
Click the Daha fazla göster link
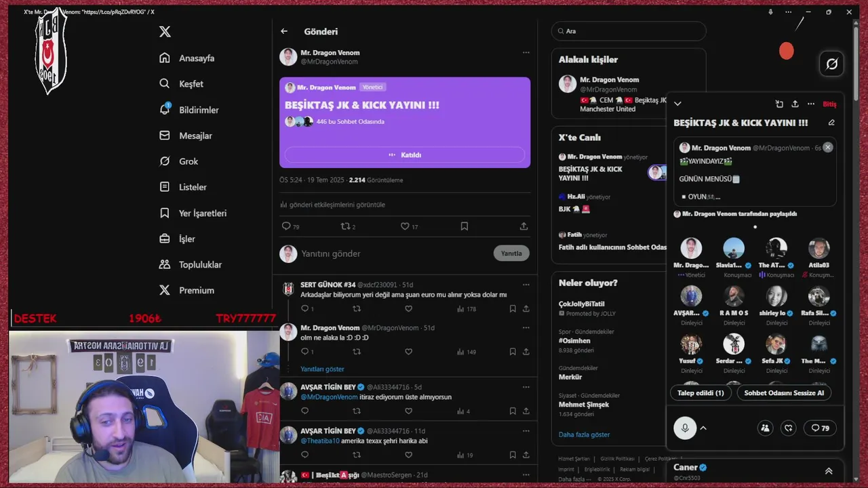click(x=584, y=434)
